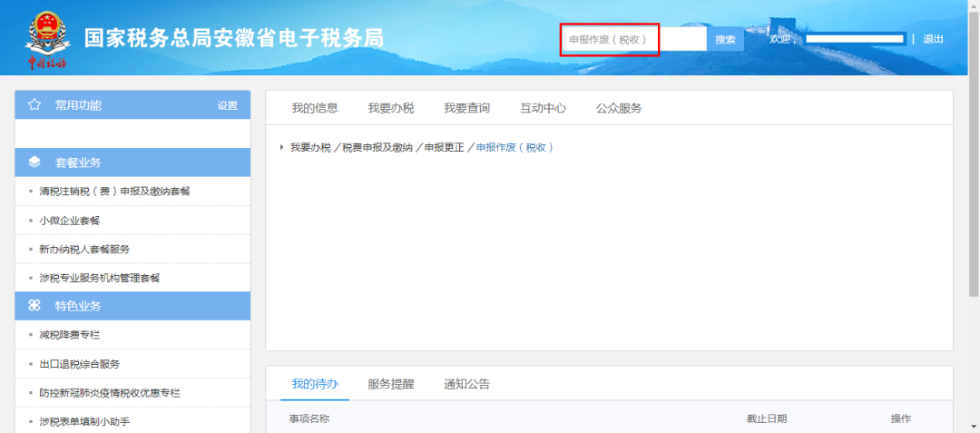Open 涉税表单填制小助手
This screenshot has height=433, width=980.
[x=84, y=421]
